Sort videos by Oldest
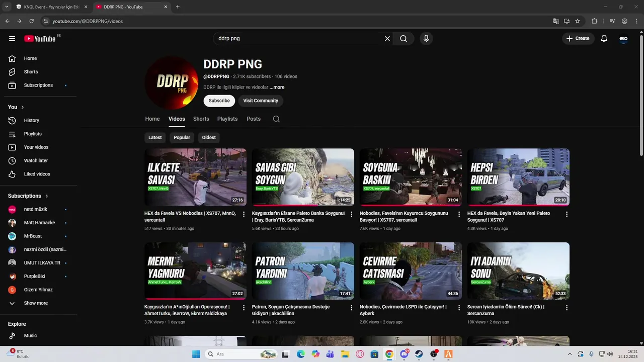The height and width of the screenshot is (362, 644). pyautogui.click(x=209, y=138)
